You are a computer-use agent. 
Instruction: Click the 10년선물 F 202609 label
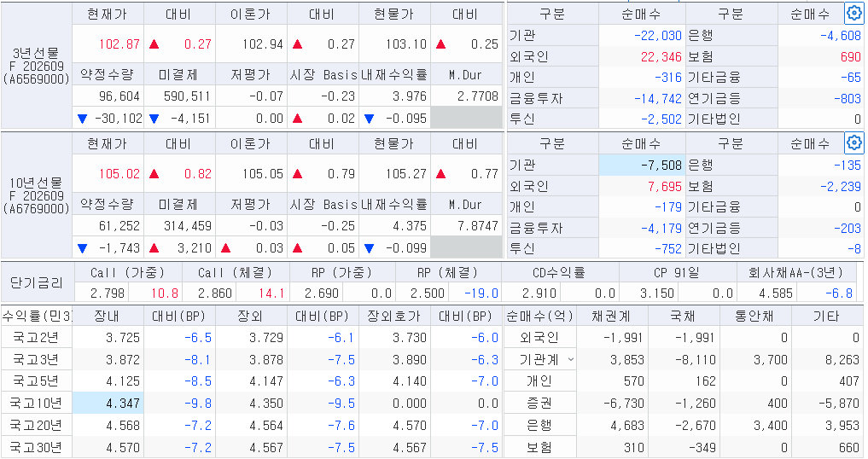pyautogui.click(x=37, y=196)
